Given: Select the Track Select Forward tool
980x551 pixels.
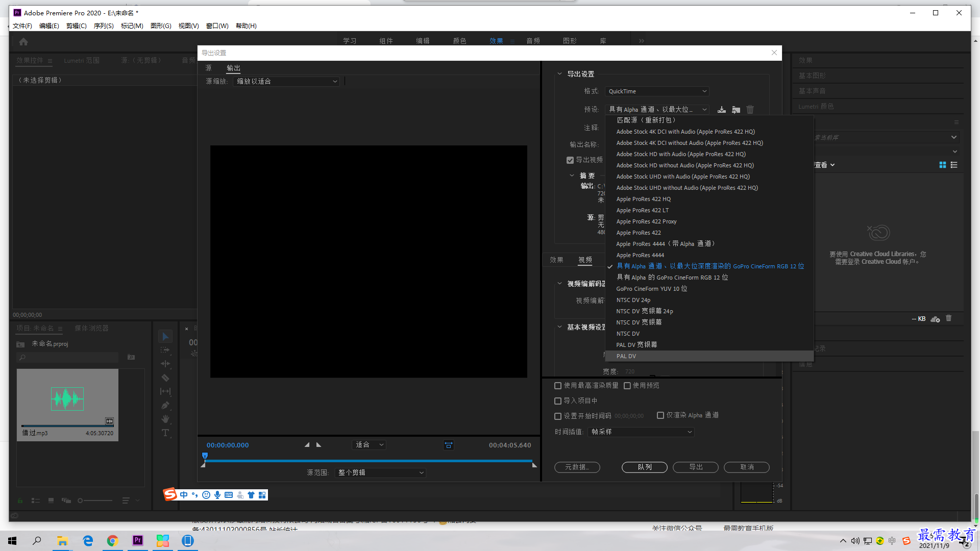Looking at the screenshot, I should click(165, 350).
